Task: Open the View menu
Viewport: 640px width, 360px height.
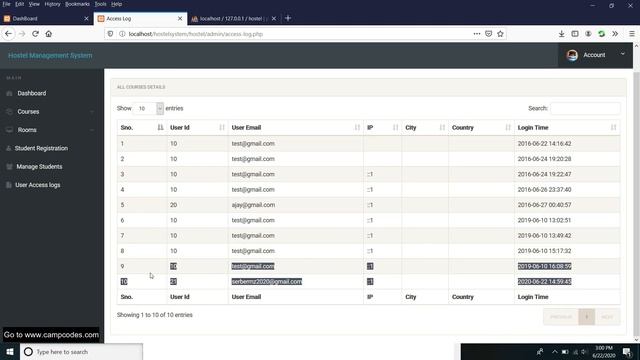Action: [x=34, y=4]
